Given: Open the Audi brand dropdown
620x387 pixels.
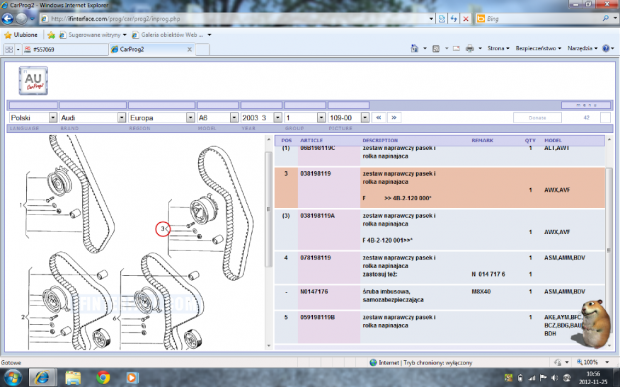Looking at the screenshot, I should point(93,118).
